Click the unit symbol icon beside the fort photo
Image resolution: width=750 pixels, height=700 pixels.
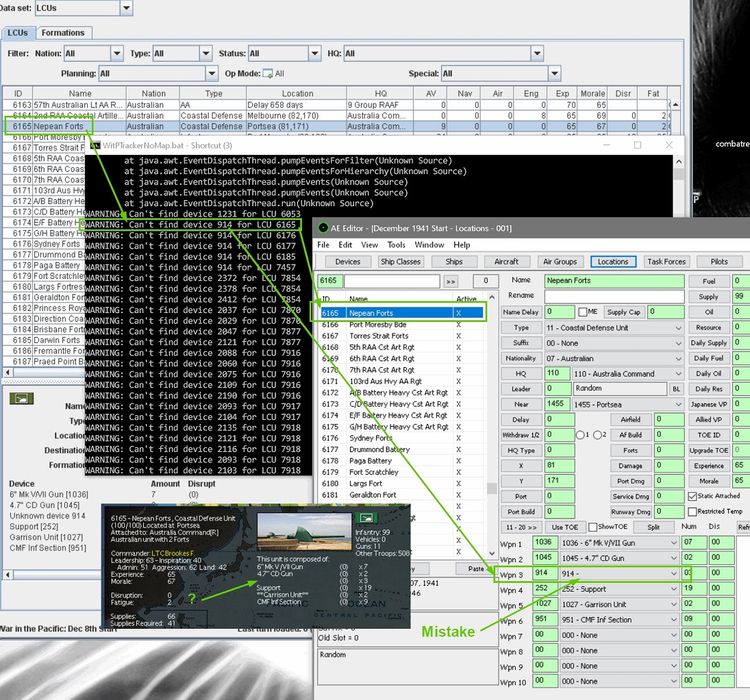366,518
